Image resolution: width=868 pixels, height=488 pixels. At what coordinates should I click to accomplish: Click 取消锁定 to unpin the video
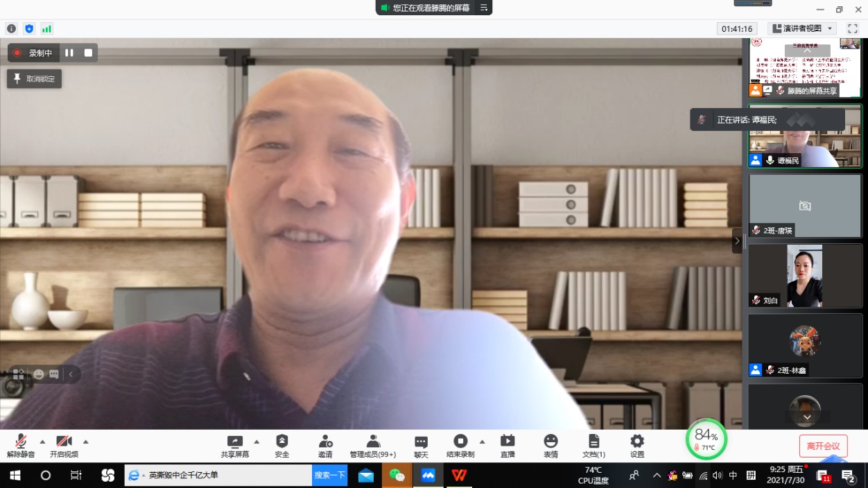[35, 79]
